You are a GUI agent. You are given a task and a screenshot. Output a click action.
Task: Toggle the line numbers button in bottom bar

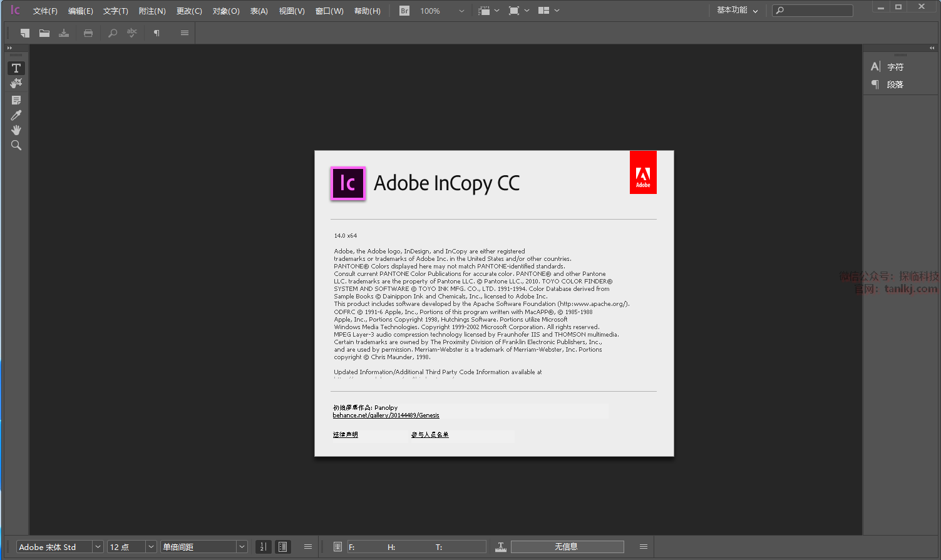pos(264,547)
